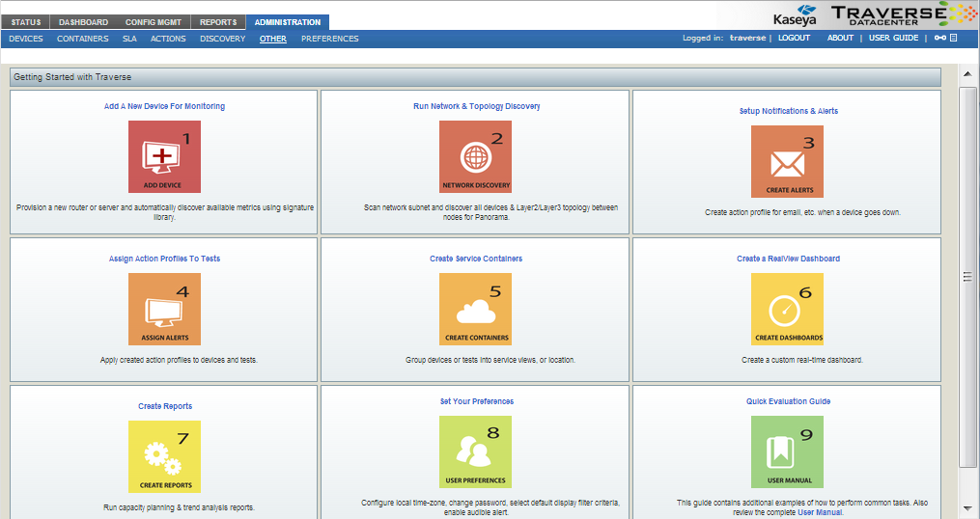Open the Create Reports gears icon
Screen dimensions: 980x519
click(x=164, y=456)
